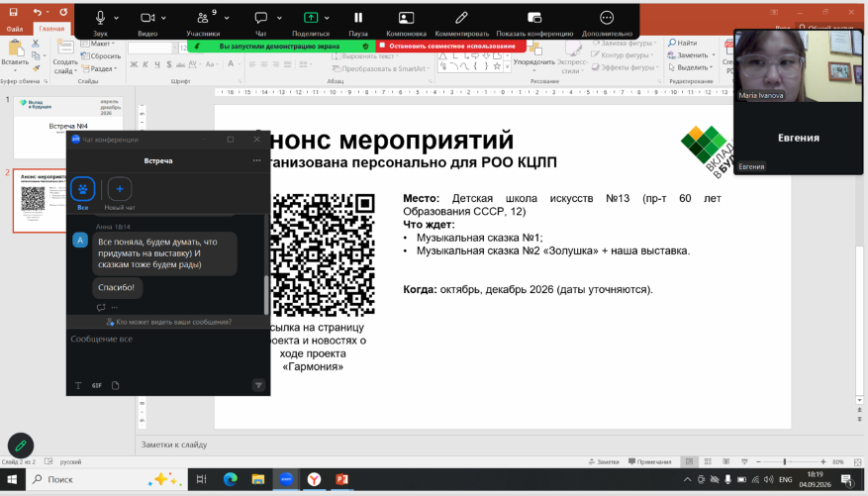
Task: Open Zoom Чат icon in toolbar
Action: (260, 18)
